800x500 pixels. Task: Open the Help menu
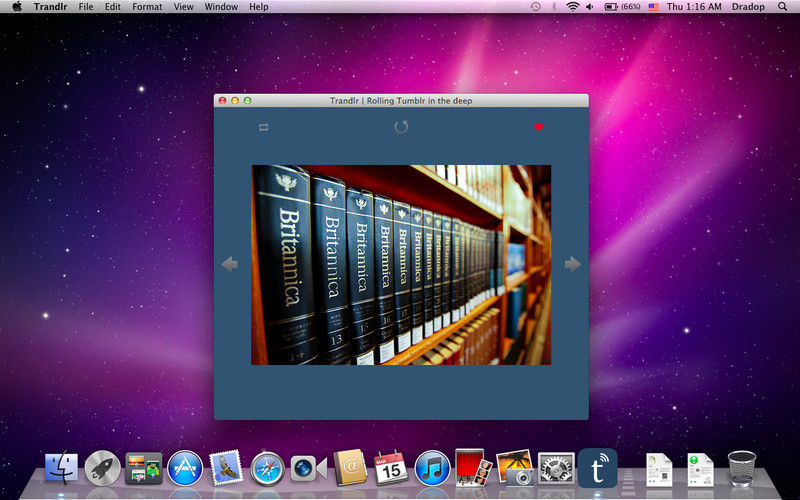click(259, 7)
